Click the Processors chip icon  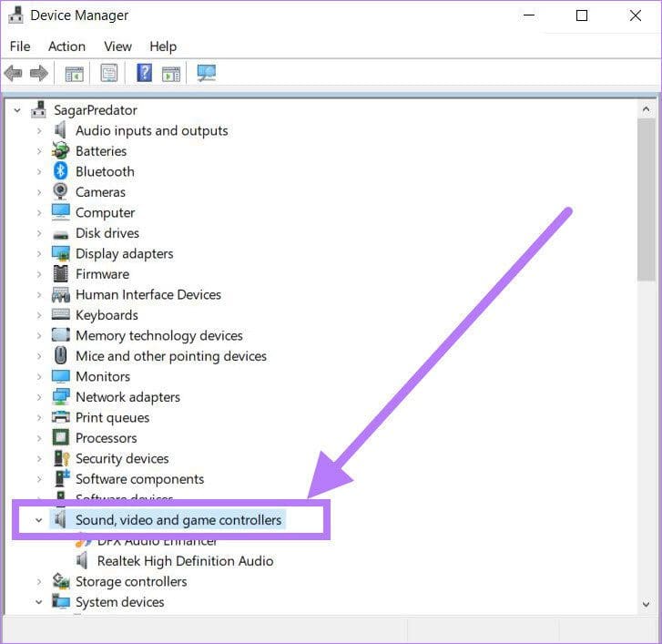pos(61,437)
